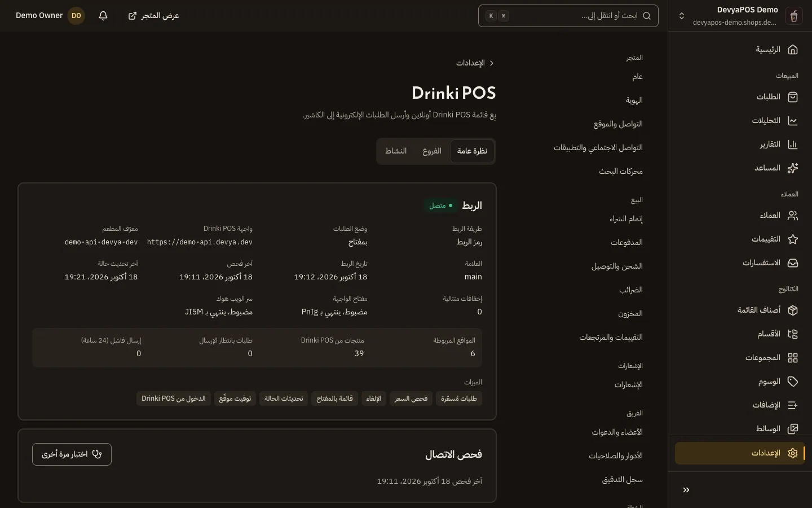Collapse sidebar with double-chevron icon
Image resolution: width=812 pixels, height=508 pixels.
click(686, 490)
